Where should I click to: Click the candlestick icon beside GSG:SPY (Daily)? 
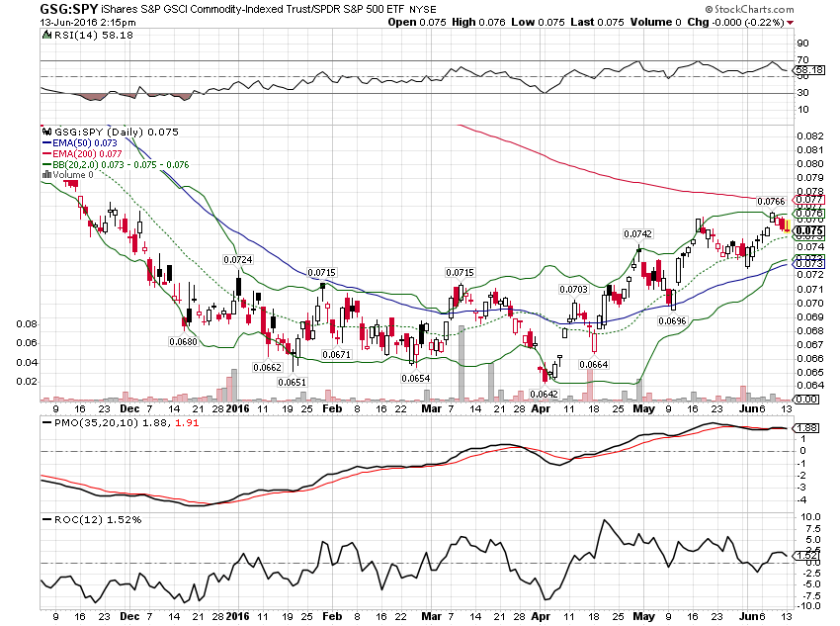click(47, 132)
